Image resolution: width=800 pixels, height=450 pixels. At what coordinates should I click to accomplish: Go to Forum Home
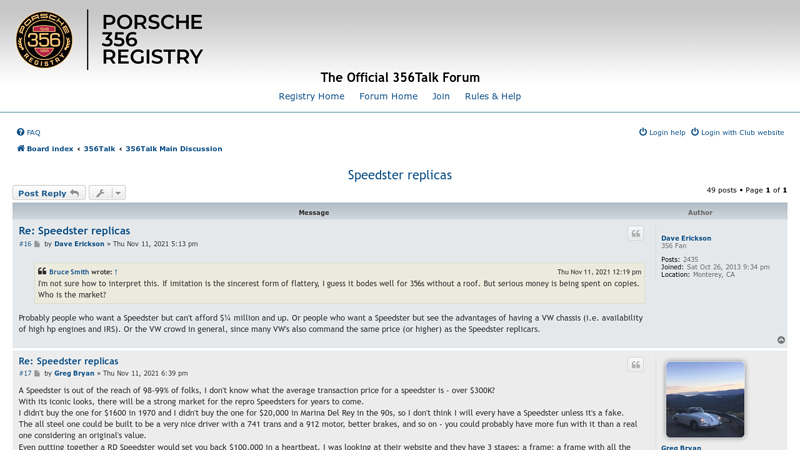388,96
